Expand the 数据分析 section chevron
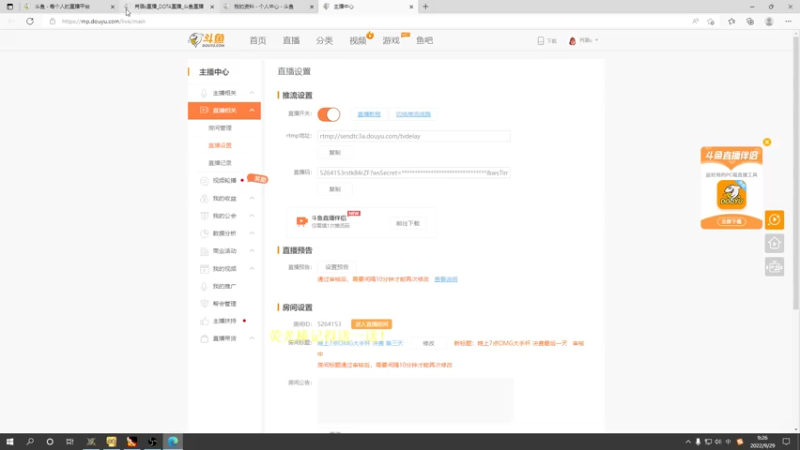This screenshot has width=800, height=450. pyautogui.click(x=252, y=233)
